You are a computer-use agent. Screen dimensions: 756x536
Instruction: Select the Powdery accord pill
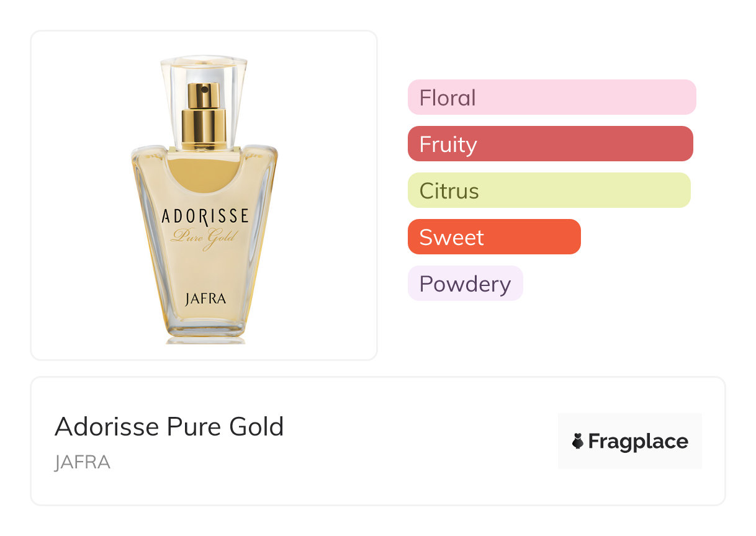pos(465,284)
